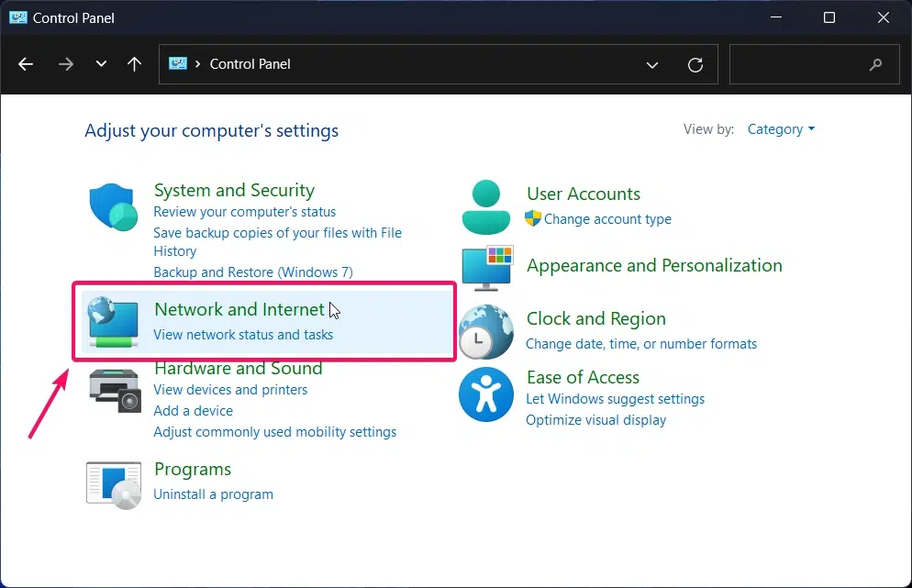Click Change date, time, or number formats

pos(641,344)
